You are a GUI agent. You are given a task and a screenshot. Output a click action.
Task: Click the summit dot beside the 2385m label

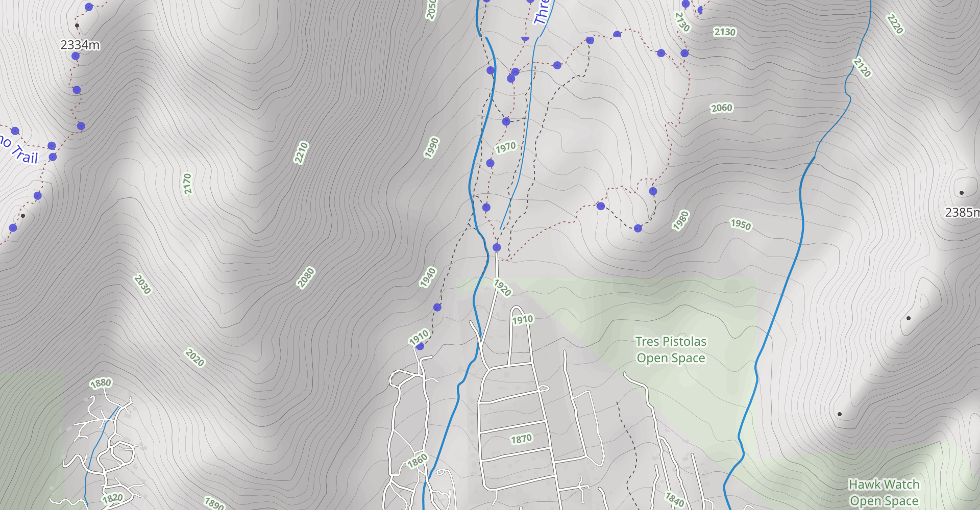point(962,193)
